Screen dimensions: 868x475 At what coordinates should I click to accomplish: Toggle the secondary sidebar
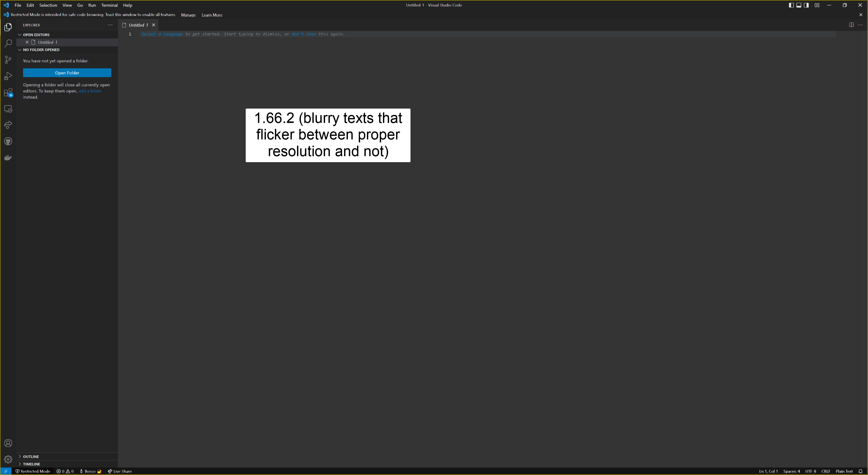[806, 5]
